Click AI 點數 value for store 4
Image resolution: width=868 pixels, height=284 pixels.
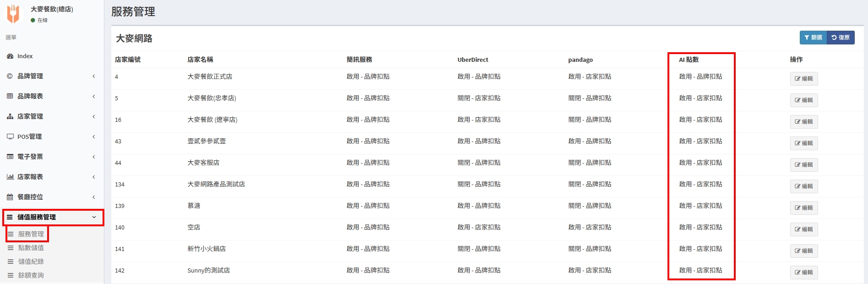pos(700,76)
